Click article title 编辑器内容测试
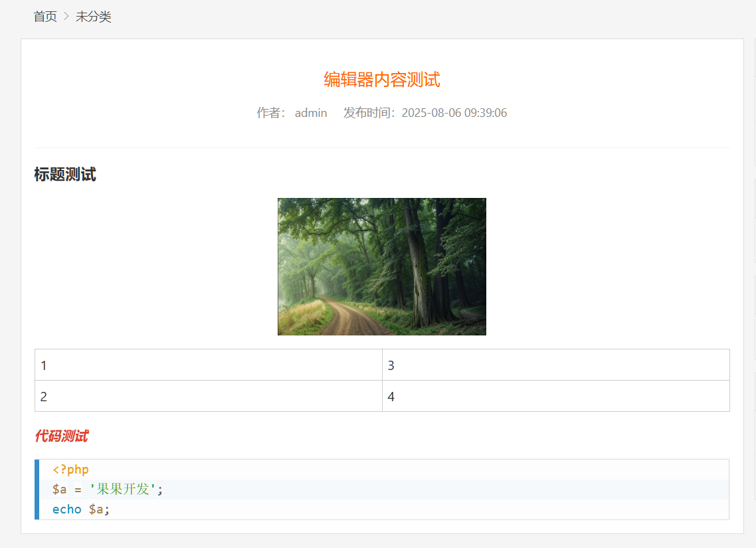756x548 pixels. [382, 80]
